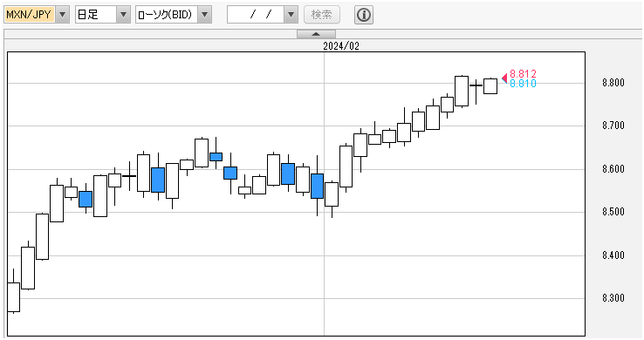Open the chart information icon
This screenshot has height=340, width=644.
[364, 15]
